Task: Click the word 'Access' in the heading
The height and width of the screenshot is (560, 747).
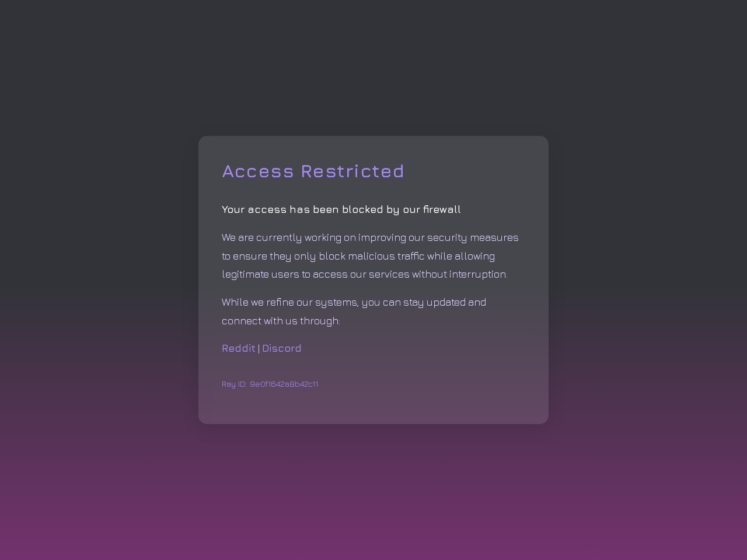Action: [x=258, y=171]
